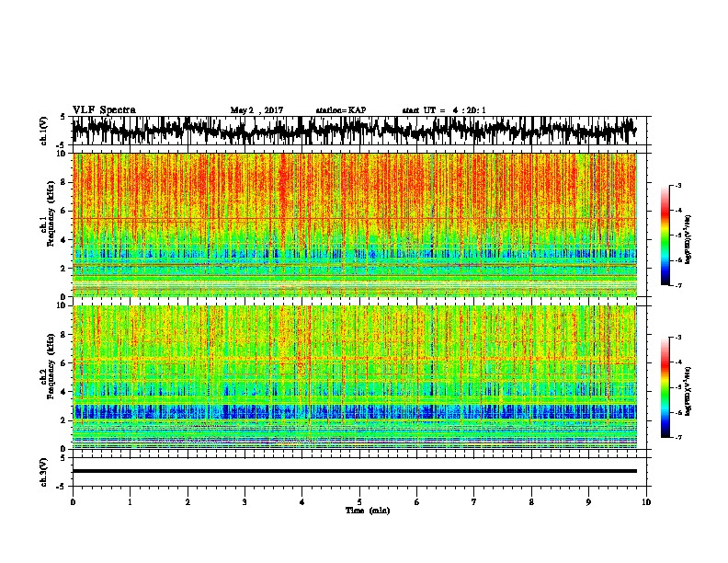Viewport: 728px width, 563px height.
Task: Click the ch.1 colorbar unit label log(PSD)
Action: click(688, 240)
